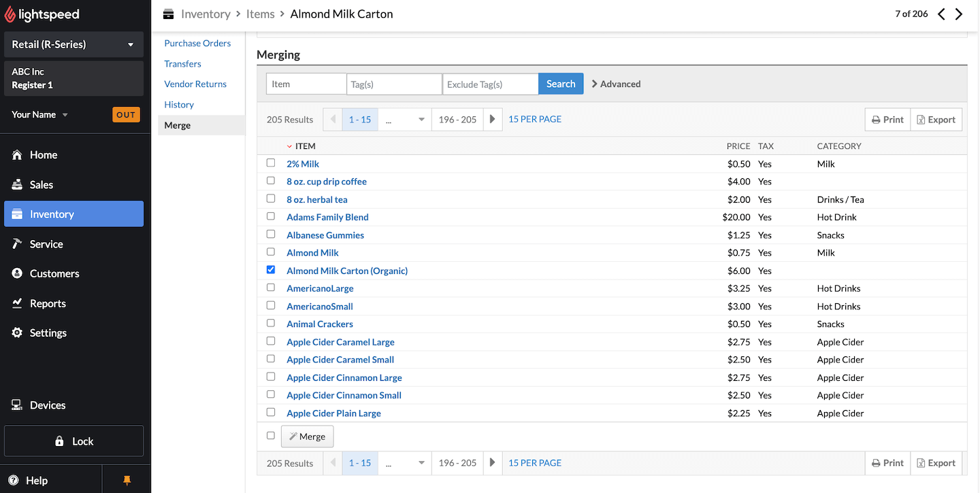Screen dimensions: 980x493
Task: Click the Exclude Tag(s) input field
Action: [x=490, y=84]
